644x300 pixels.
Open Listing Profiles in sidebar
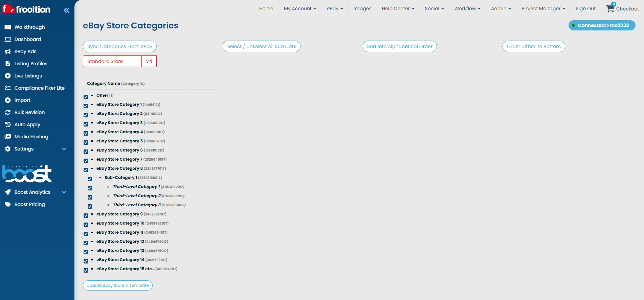(31, 64)
